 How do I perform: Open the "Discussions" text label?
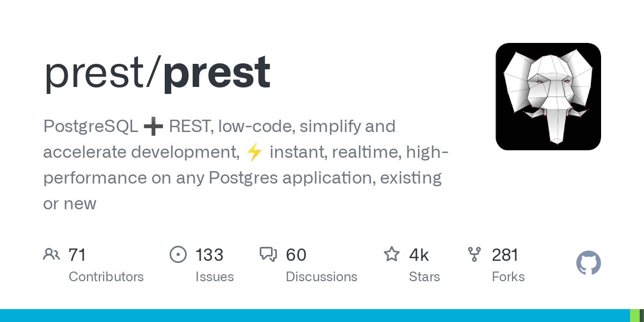[321, 277]
